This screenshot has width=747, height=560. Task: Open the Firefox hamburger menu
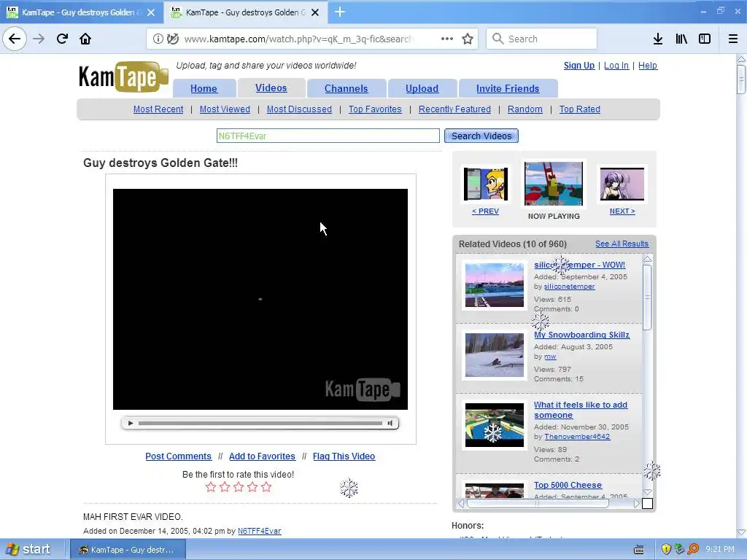pos(733,39)
